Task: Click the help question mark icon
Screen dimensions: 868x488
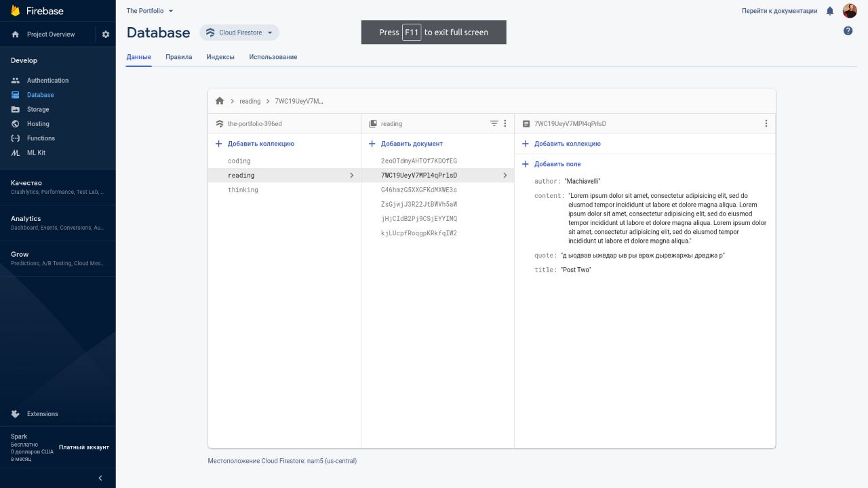Action: (848, 30)
